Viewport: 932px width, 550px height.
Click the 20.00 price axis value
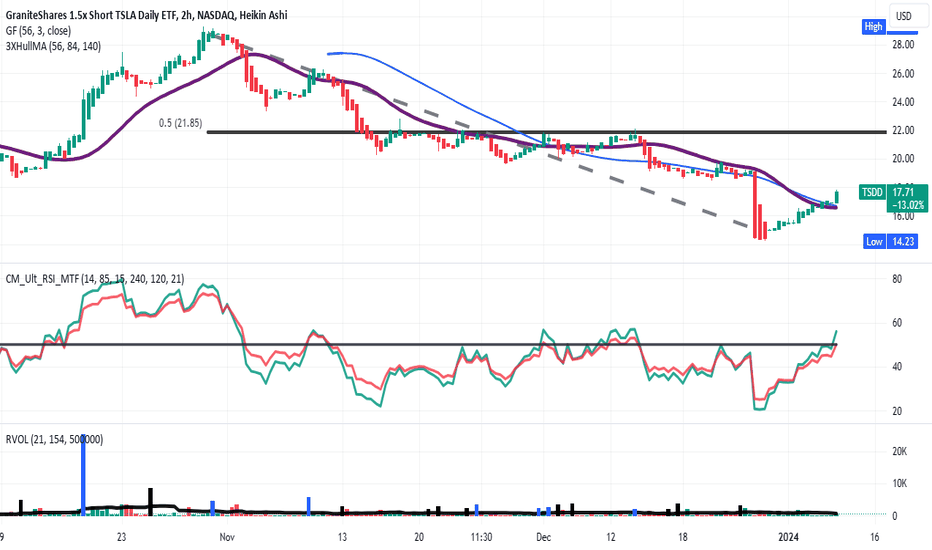tap(903, 159)
